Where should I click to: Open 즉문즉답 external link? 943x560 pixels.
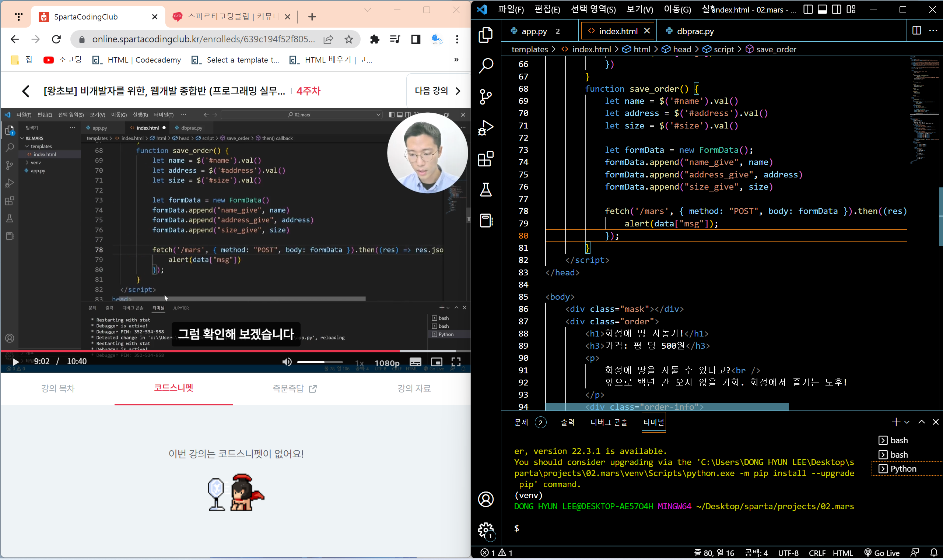coord(294,388)
